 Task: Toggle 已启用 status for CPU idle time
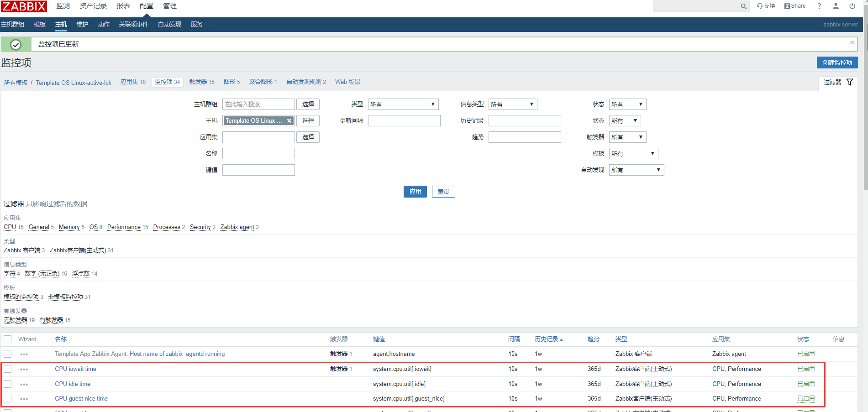pyautogui.click(x=806, y=384)
